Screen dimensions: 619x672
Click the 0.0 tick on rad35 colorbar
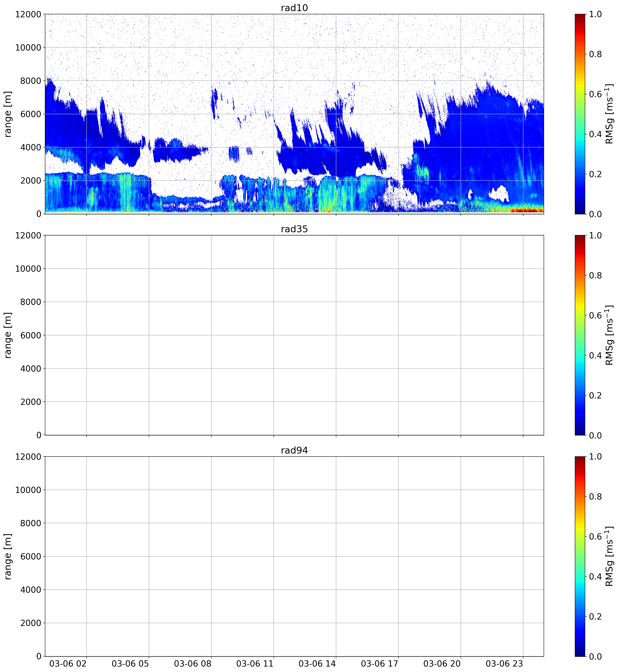596,435
